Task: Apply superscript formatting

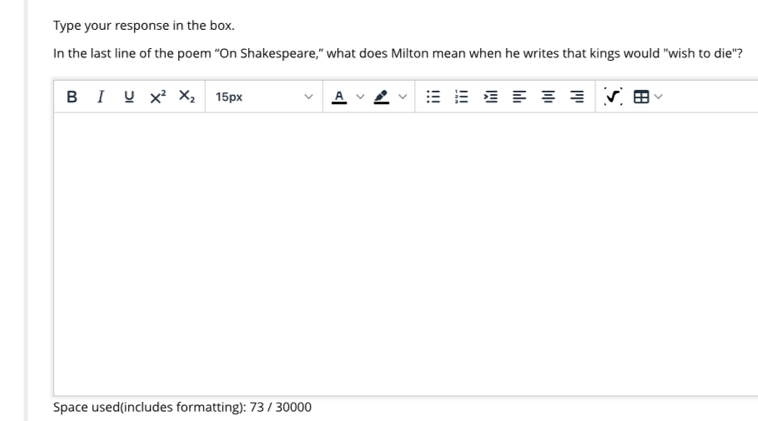Action: [x=157, y=97]
